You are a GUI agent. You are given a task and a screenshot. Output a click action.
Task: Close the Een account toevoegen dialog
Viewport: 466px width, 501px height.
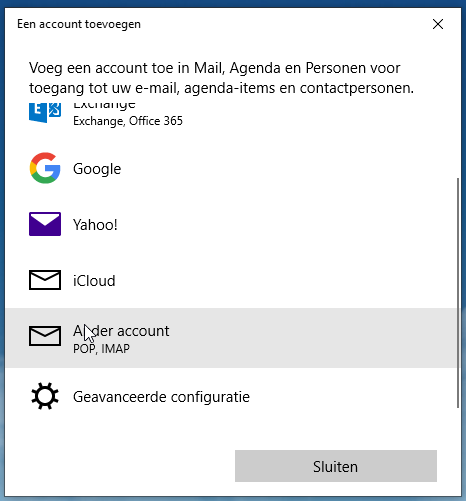(x=438, y=24)
